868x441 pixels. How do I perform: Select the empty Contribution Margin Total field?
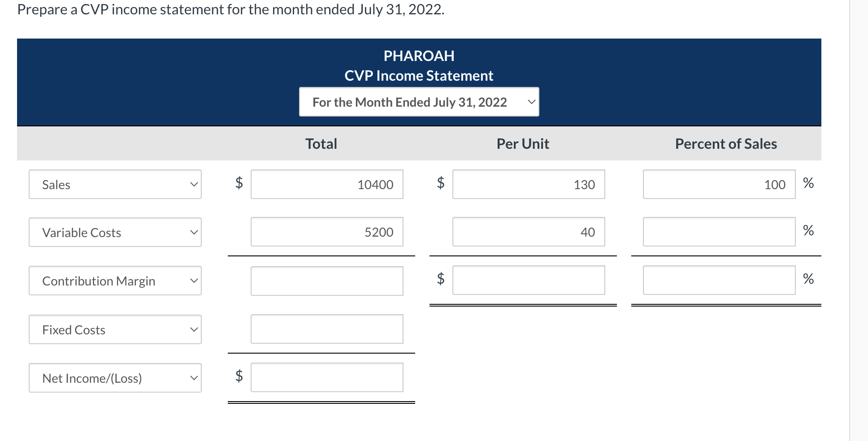(326, 281)
